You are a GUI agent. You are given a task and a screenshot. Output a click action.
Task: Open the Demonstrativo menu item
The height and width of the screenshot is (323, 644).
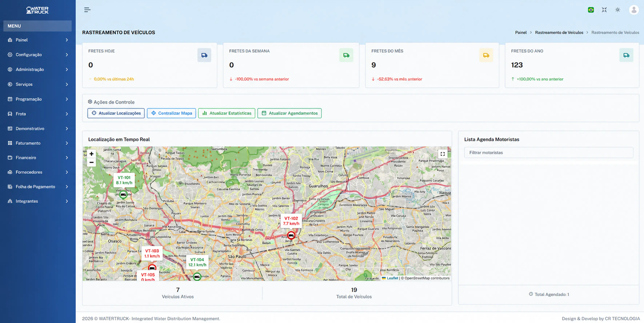37,129
